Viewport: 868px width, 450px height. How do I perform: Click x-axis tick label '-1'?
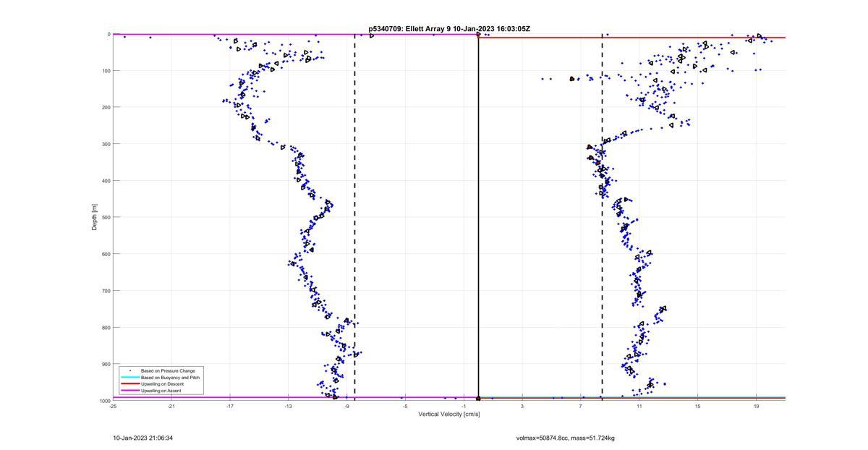(464, 407)
